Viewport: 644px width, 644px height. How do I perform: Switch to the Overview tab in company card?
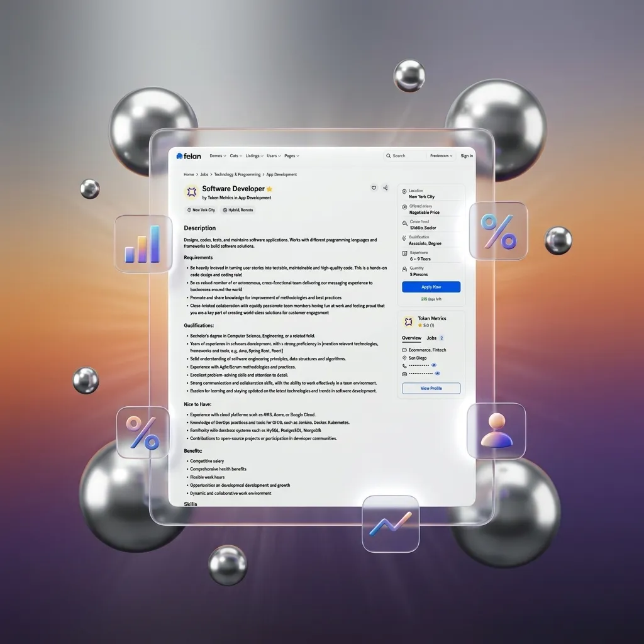pyautogui.click(x=411, y=338)
